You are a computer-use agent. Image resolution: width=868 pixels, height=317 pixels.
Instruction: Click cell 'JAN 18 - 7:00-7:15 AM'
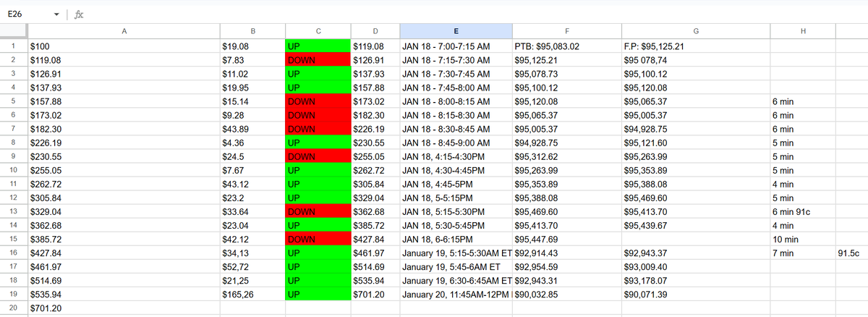[x=456, y=46]
